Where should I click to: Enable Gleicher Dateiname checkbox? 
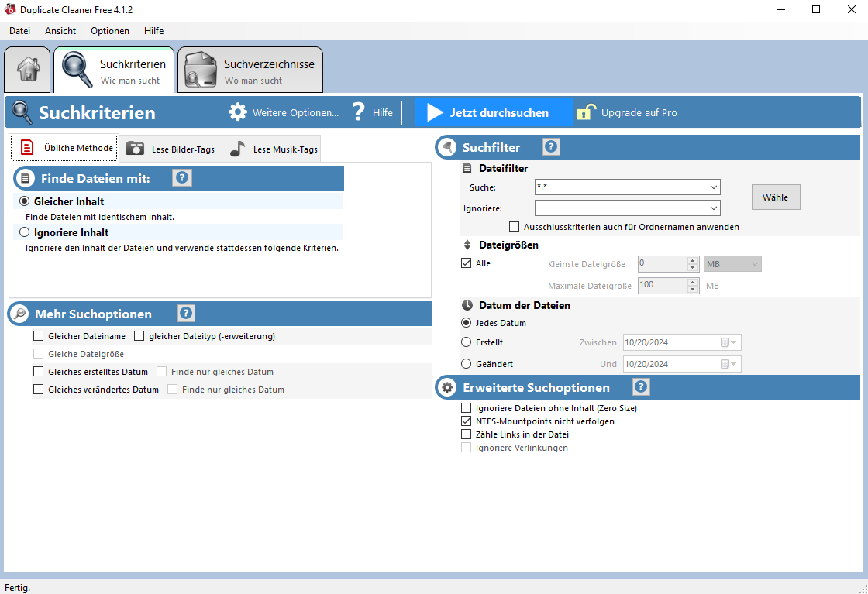click(37, 336)
